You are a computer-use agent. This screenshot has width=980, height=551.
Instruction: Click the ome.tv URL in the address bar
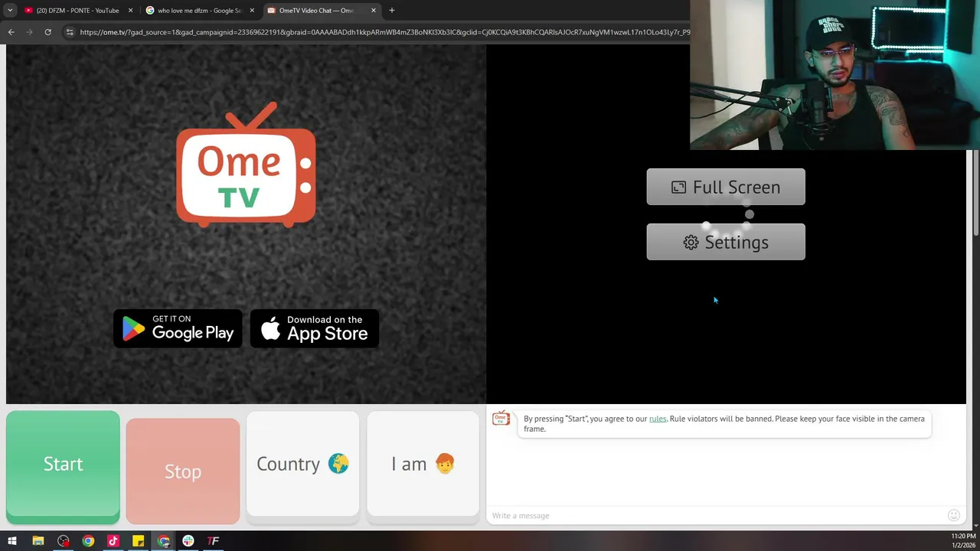coord(384,32)
